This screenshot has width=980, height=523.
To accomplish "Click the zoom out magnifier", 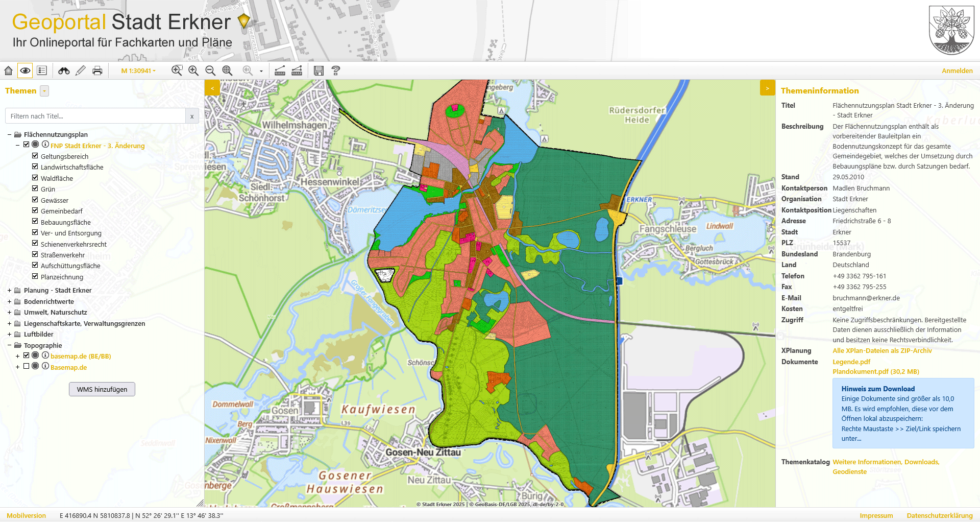I will point(210,70).
